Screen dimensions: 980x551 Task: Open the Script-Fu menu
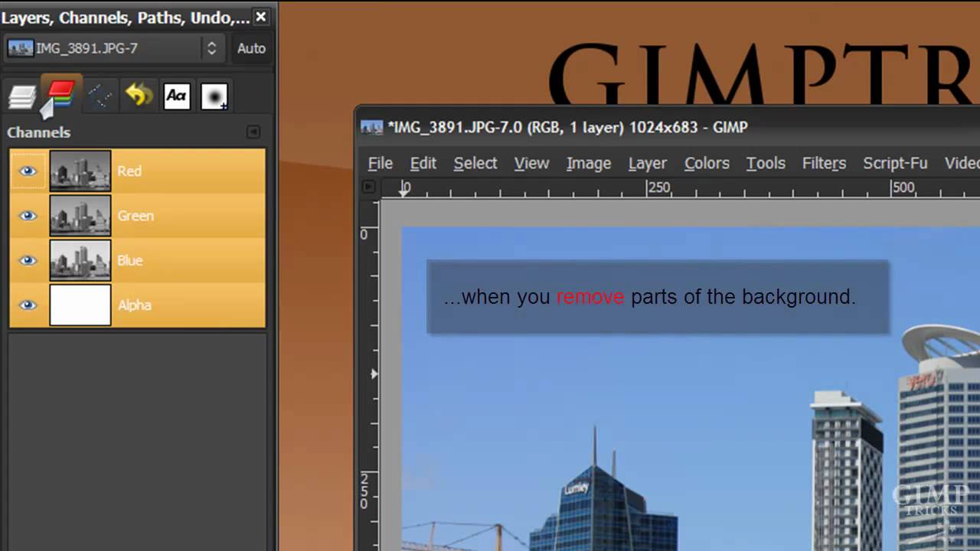coord(895,163)
